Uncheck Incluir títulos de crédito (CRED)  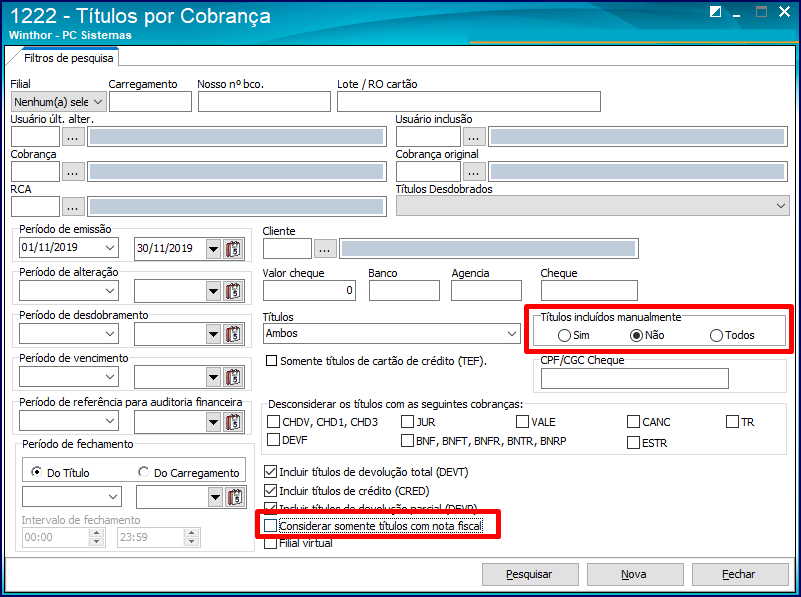tap(270, 491)
